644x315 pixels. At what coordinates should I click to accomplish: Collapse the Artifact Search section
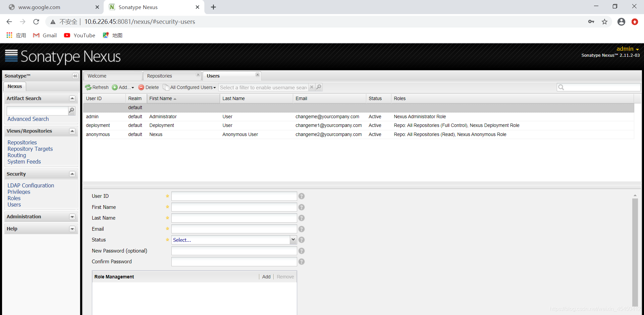(72, 98)
